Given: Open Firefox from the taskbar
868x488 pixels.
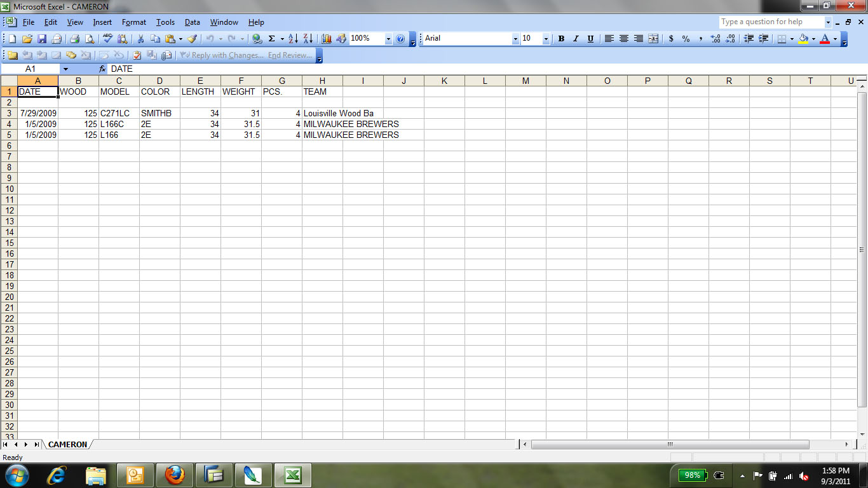Looking at the screenshot, I should [174, 475].
